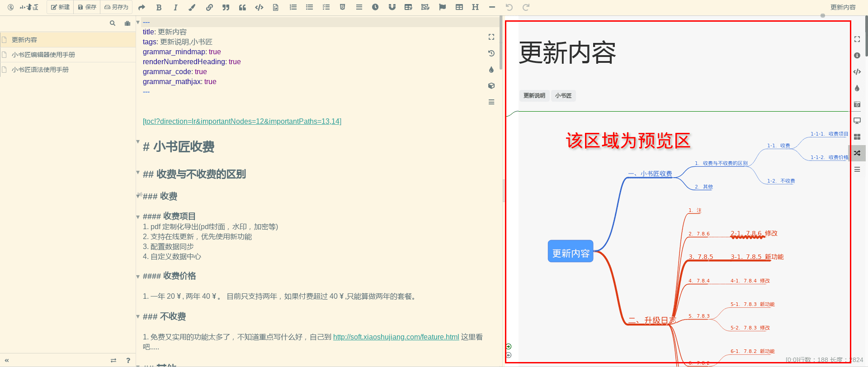
Task: Open the soft.xiaoshujiang.com feature link
Action: 396,337
